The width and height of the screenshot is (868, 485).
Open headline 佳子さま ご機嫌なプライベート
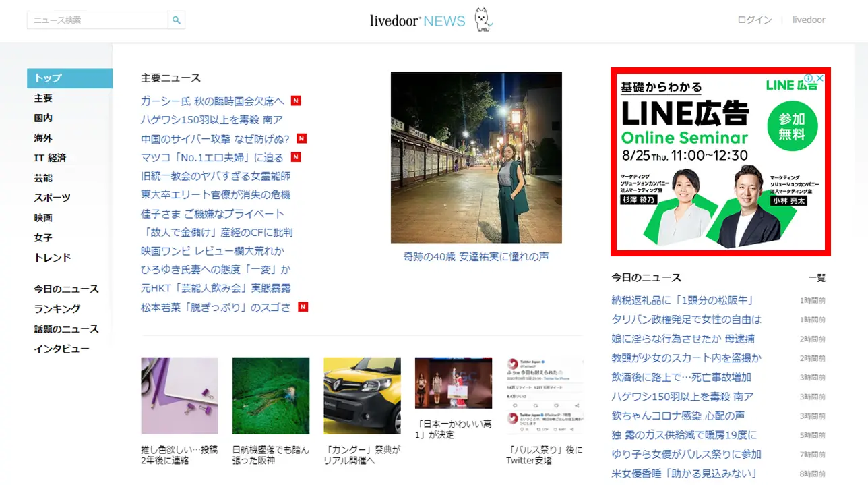point(212,213)
